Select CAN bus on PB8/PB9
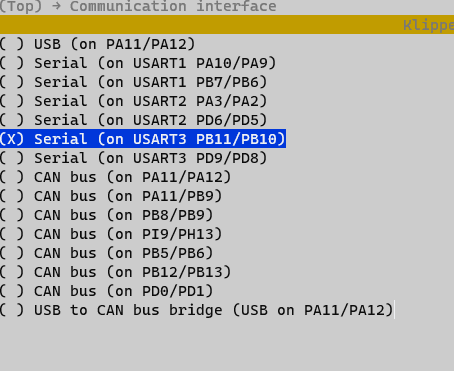Screen dimensions: 454x371 [106, 215]
